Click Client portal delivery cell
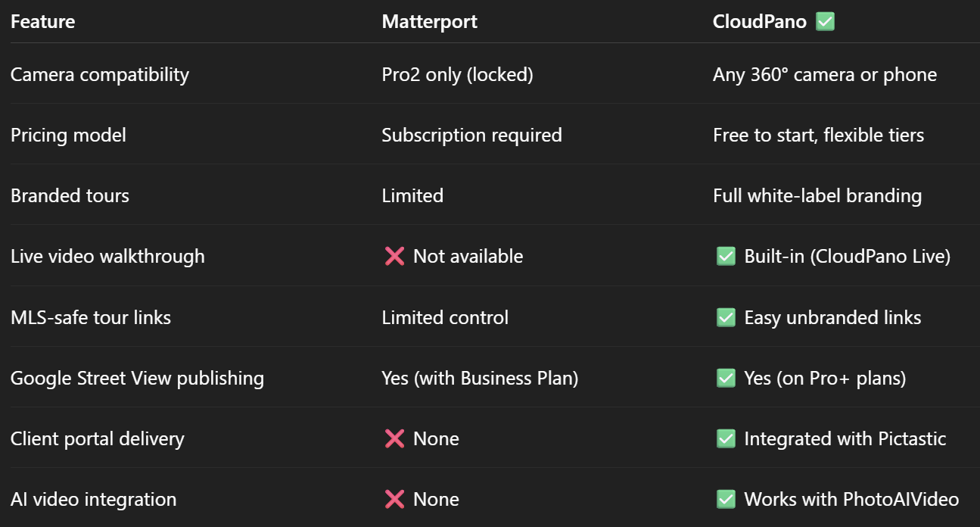Image resolution: width=980 pixels, height=527 pixels. pyautogui.click(x=98, y=439)
